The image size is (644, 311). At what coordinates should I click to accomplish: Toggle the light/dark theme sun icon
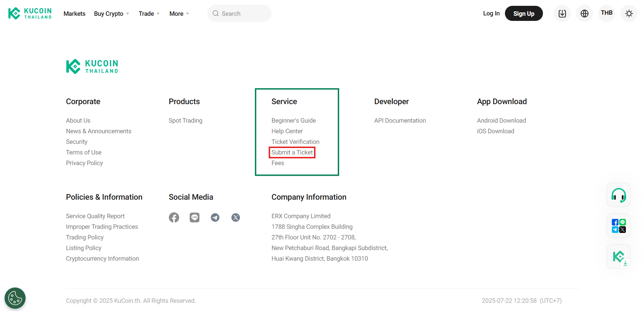[x=629, y=14]
